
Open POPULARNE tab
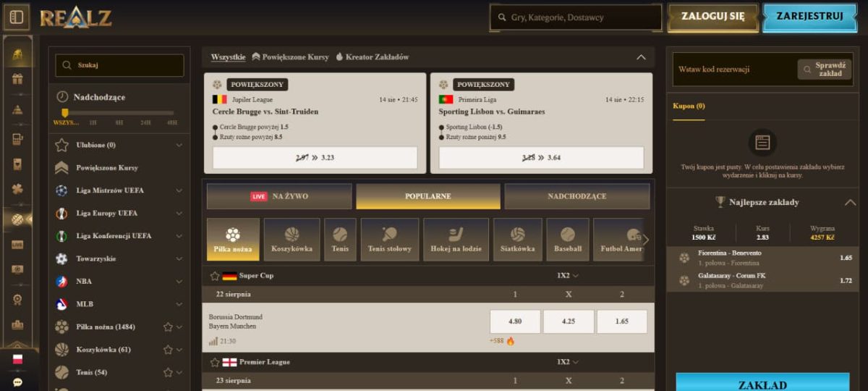(428, 196)
